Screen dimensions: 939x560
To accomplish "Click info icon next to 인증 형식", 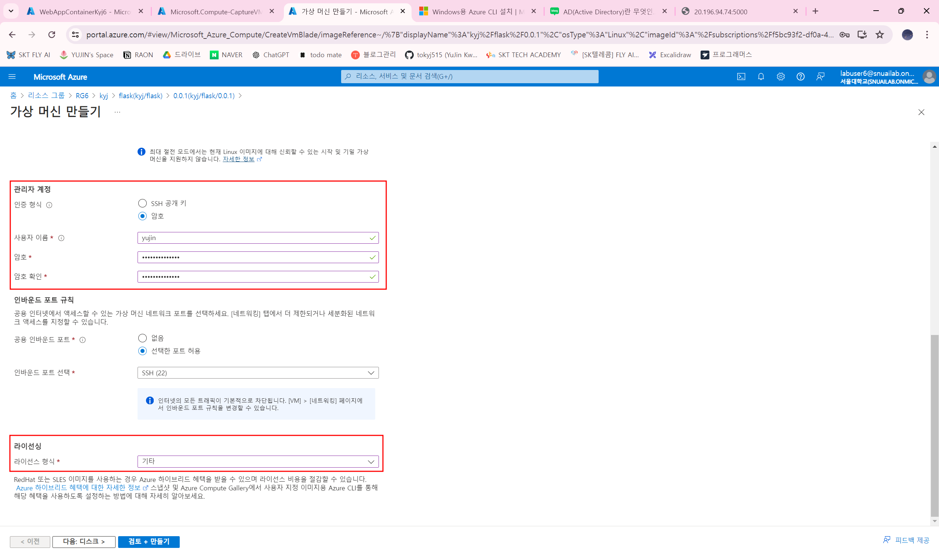I will 49,205.
